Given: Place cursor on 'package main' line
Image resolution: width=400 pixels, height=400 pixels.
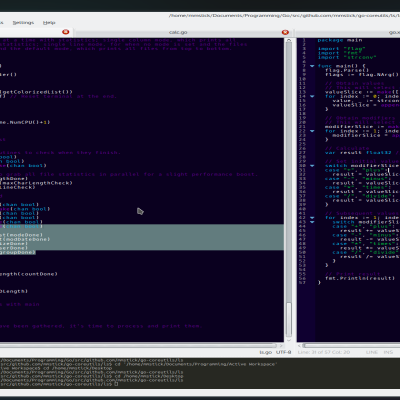Looking at the screenshot, I should click(340, 40).
